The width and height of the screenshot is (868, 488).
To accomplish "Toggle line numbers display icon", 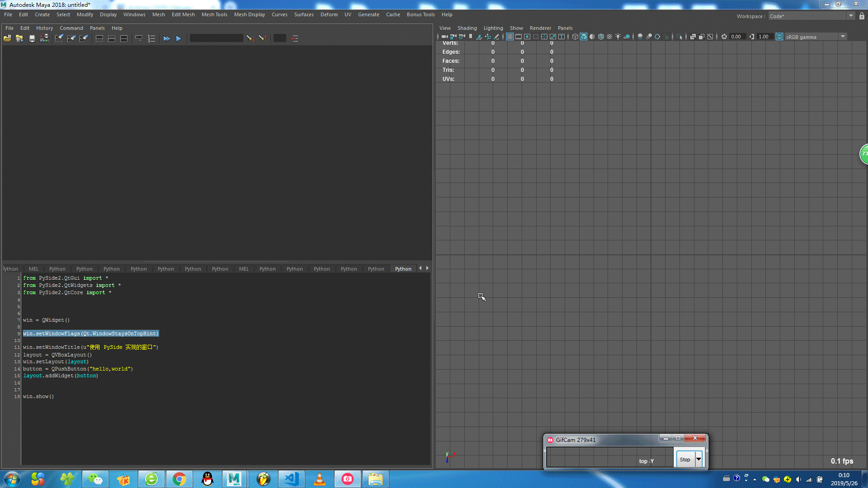I will click(151, 38).
